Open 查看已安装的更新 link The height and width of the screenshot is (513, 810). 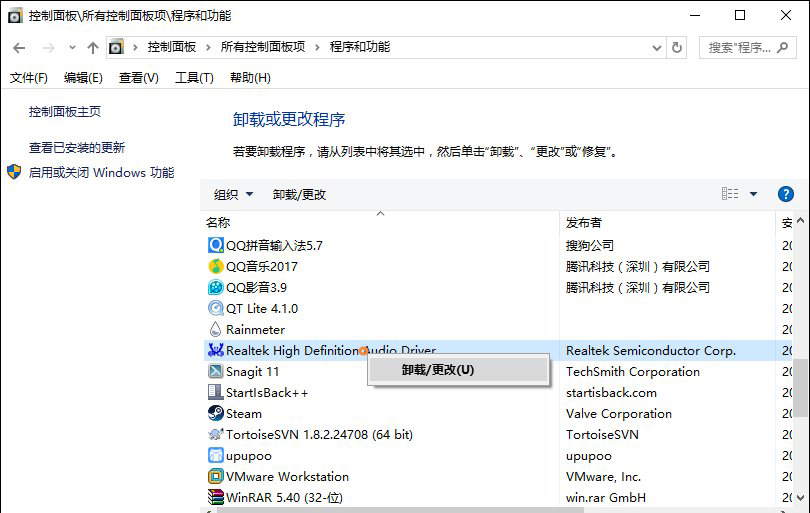tap(76, 148)
